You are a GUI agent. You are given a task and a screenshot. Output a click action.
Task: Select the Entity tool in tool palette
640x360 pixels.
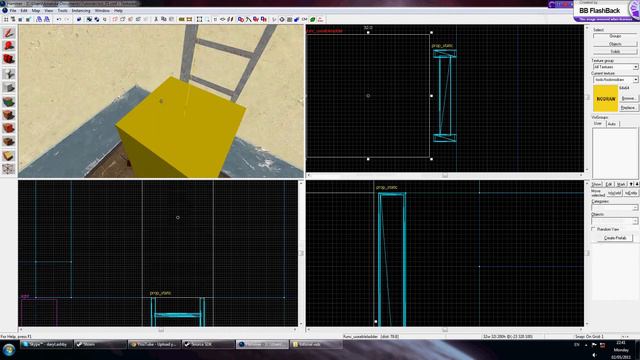(9, 74)
